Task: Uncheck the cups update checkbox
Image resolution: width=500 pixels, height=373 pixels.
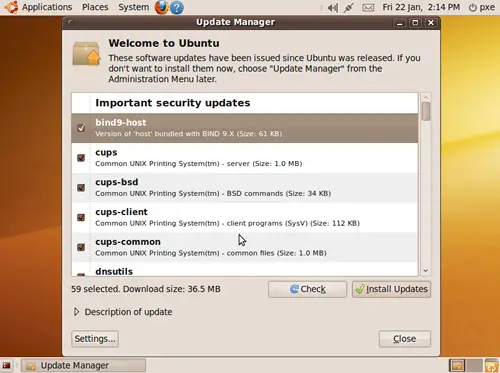Action: [x=81, y=158]
